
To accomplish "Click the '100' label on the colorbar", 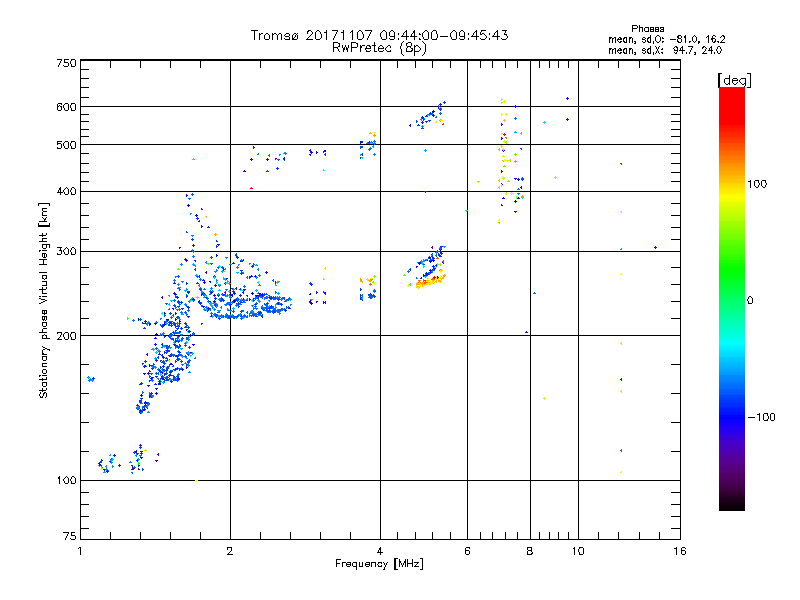I will point(757,184).
